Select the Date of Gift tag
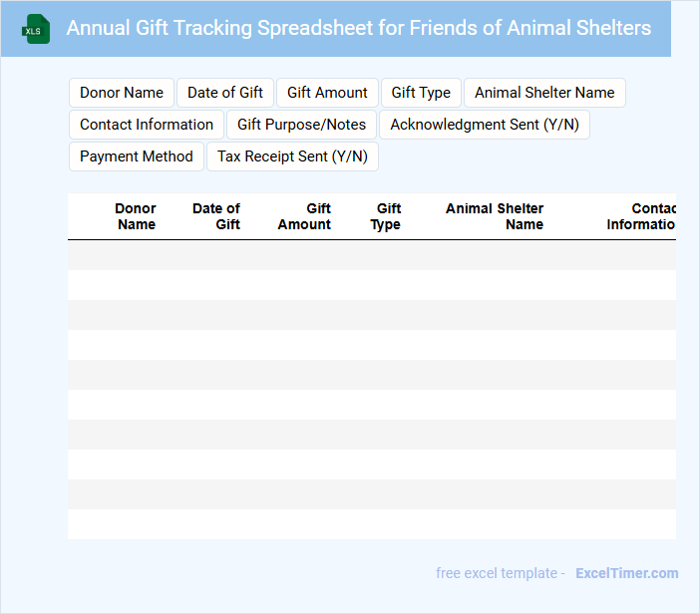700x614 pixels. click(x=225, y=93)
